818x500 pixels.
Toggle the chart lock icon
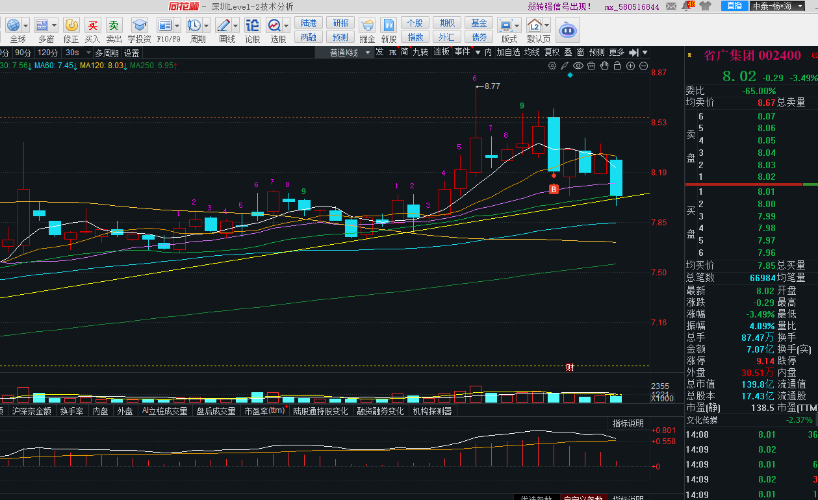617,66
